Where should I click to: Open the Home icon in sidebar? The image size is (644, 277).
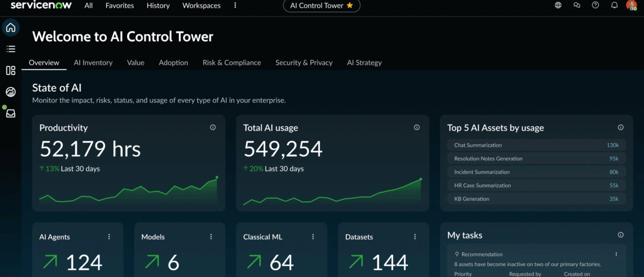point(11,27)
